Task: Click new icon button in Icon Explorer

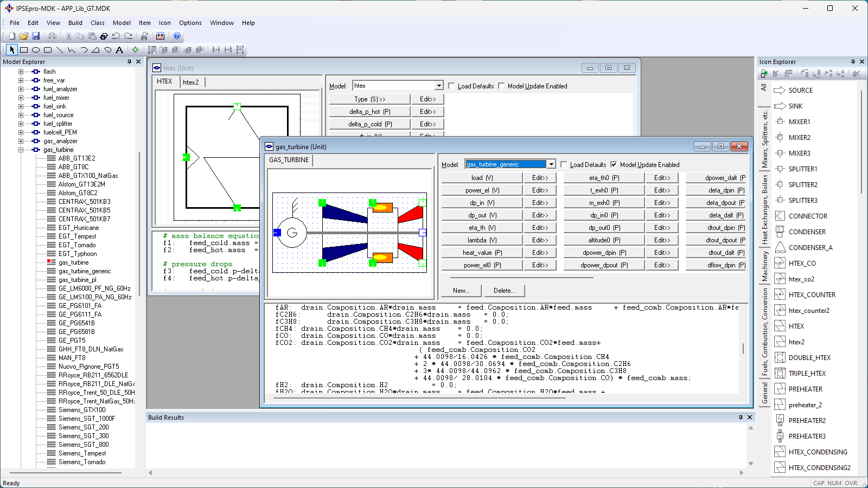Action: pyautogui.click(x=765, y=73)
